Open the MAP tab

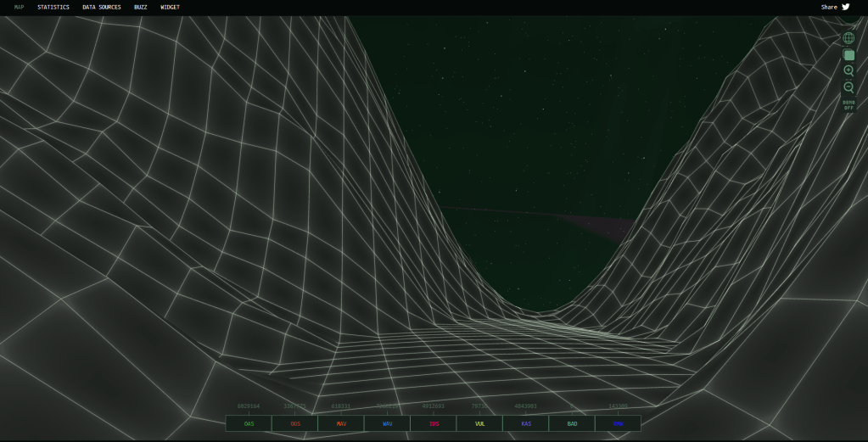pos(20,7)
